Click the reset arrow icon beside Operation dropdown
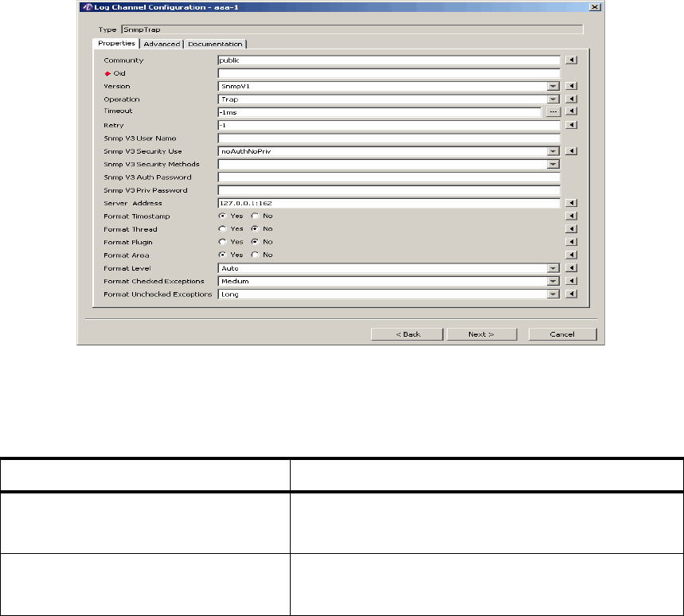The width and height of the screenshot is (684, 616). pos(571,99)
